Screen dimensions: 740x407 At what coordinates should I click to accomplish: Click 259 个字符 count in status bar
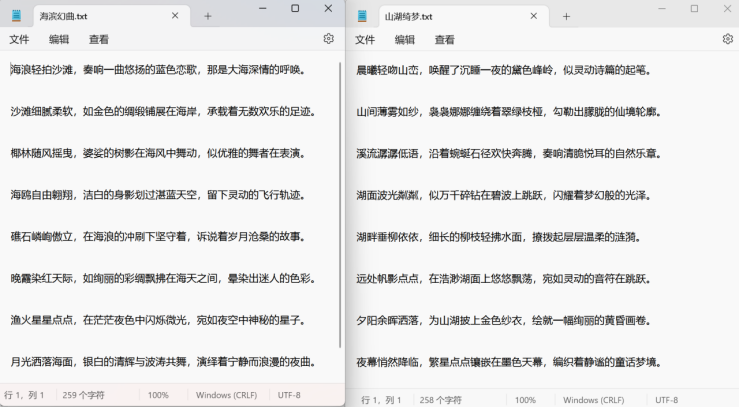[x=83, y=395]
